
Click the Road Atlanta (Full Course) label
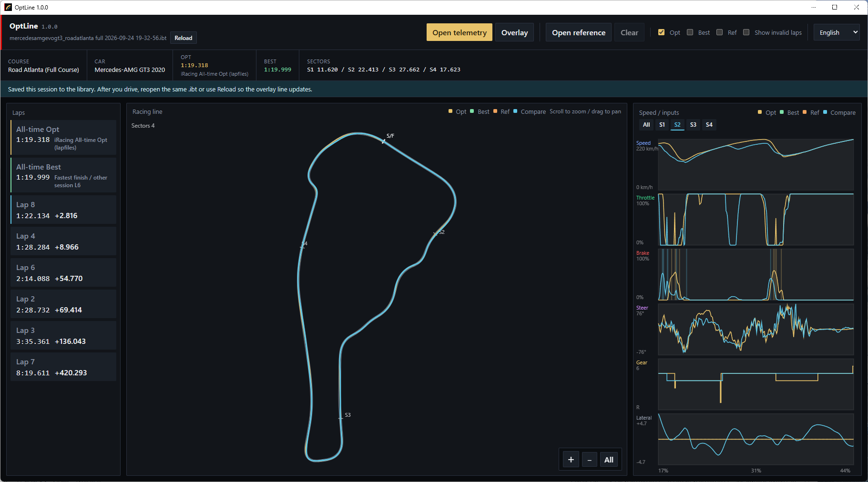(43, 70)
